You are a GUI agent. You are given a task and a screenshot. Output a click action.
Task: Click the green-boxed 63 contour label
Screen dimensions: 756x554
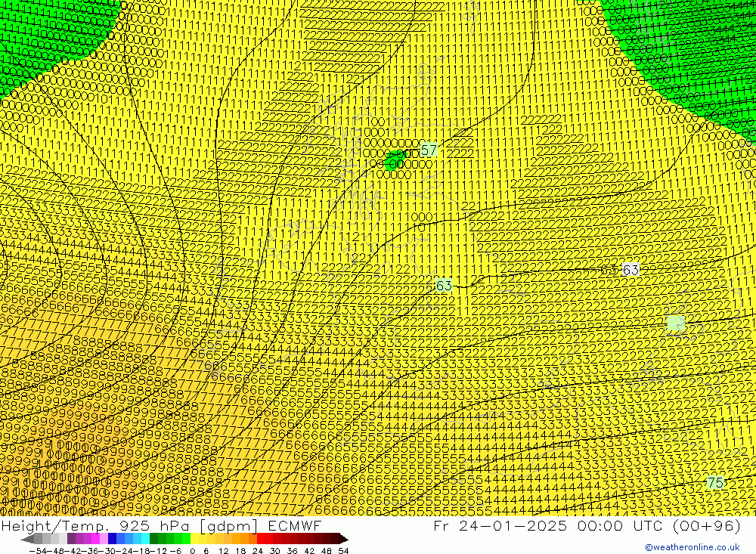[x=444, y=286]
